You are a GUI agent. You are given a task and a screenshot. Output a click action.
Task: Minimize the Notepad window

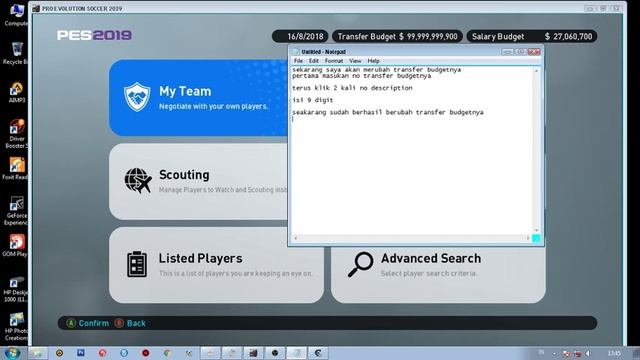507,52
